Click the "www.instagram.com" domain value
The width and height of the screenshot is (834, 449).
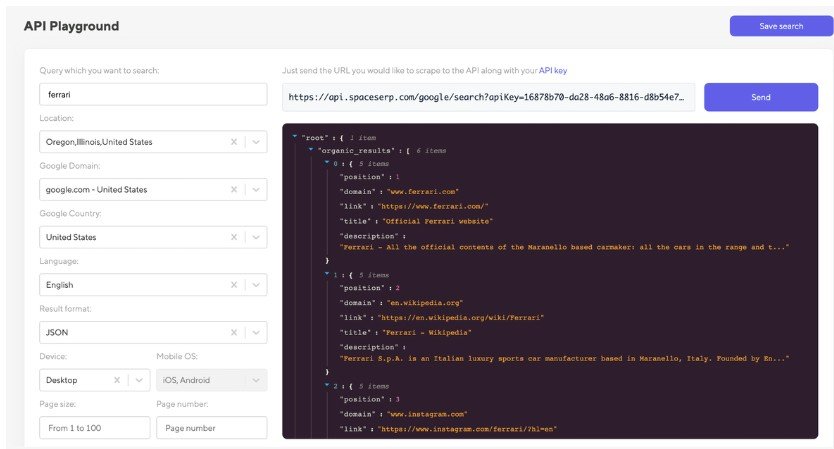[x=427, y=414]
